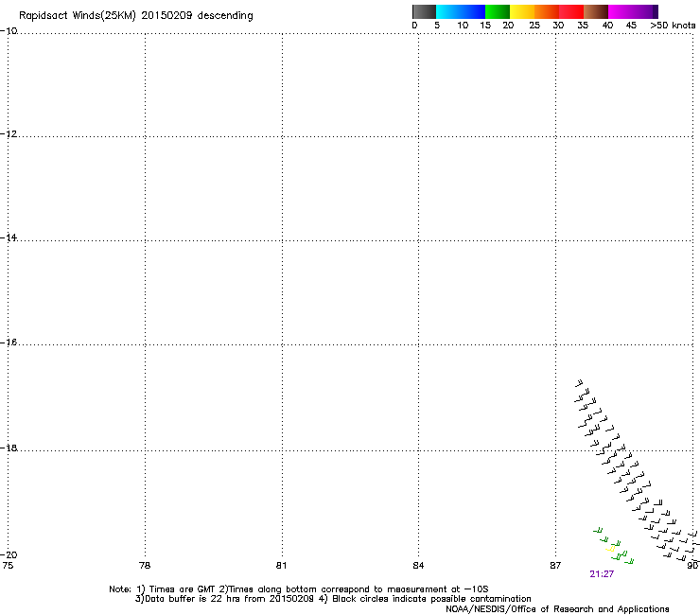Click the yellow 20-25 knots color band
This screenshot has height=615, width=700.
click(x=522, y=11)
